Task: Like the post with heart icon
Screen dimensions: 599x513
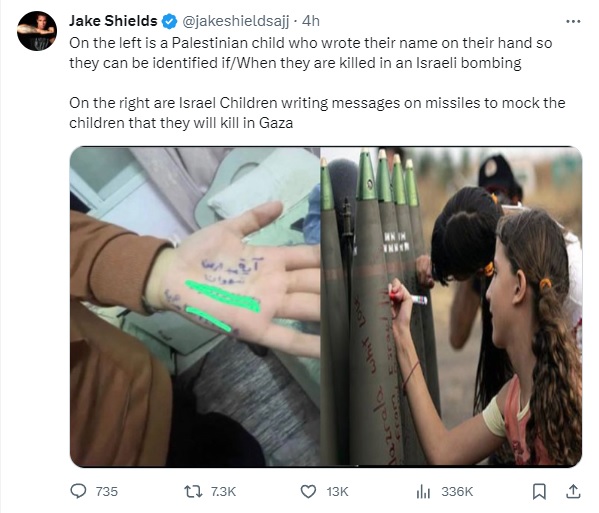Action: point(308,491)
